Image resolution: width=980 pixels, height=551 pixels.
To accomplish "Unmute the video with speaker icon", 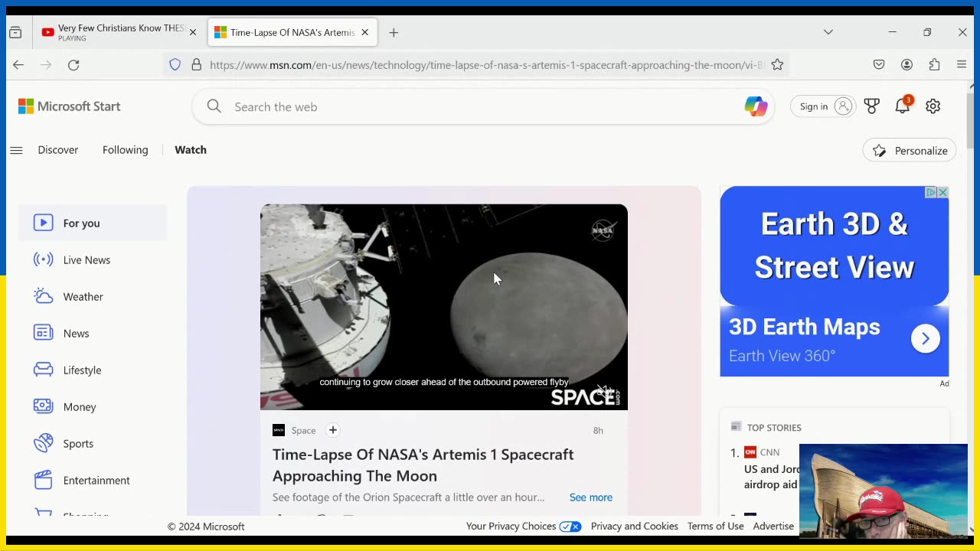I will click(x=605, y=391).
